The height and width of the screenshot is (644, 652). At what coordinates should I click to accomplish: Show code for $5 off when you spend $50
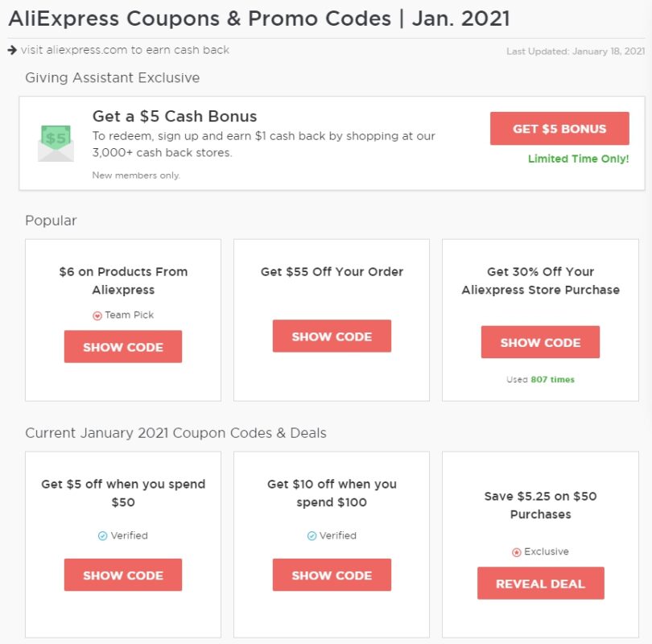[x=123, y=575]
